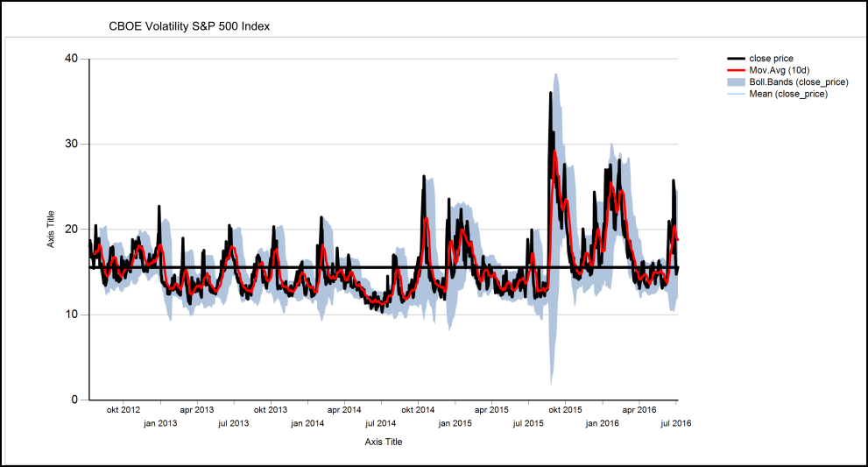Viewport: 868px width, 467px height.
Task: Click the 'okt 2015' x-axis label
Action: tap(565, 410)
